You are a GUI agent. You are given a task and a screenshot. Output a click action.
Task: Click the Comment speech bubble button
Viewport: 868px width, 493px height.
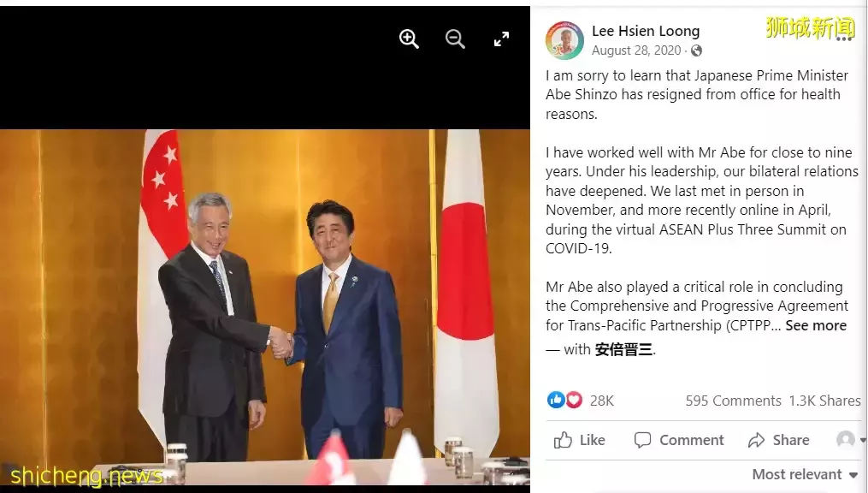pyautogui.click(x=679, y=440)
